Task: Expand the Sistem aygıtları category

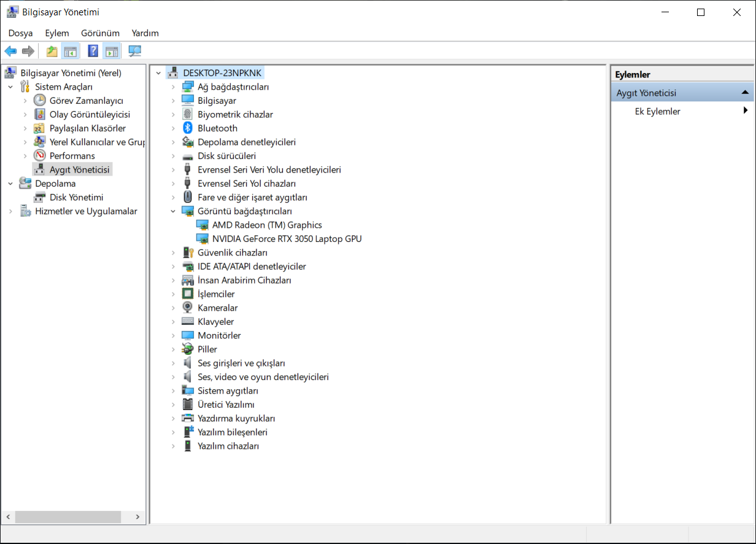Action: tap(174, 391)
